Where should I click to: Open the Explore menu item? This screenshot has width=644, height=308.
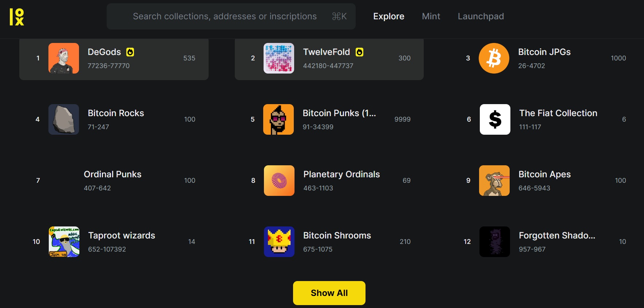tap(388, 16)
